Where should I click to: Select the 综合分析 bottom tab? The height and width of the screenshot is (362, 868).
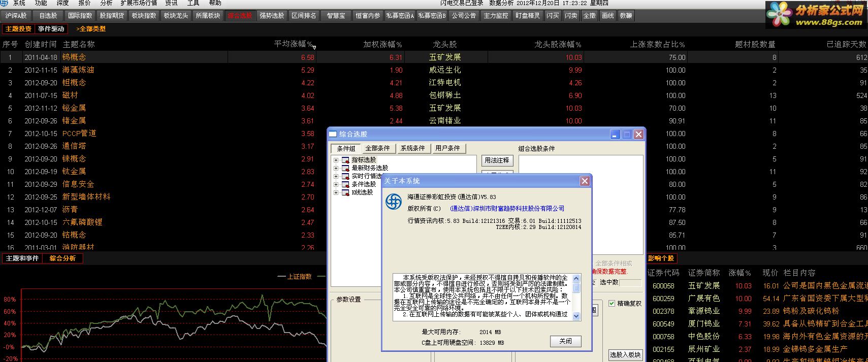62,258
